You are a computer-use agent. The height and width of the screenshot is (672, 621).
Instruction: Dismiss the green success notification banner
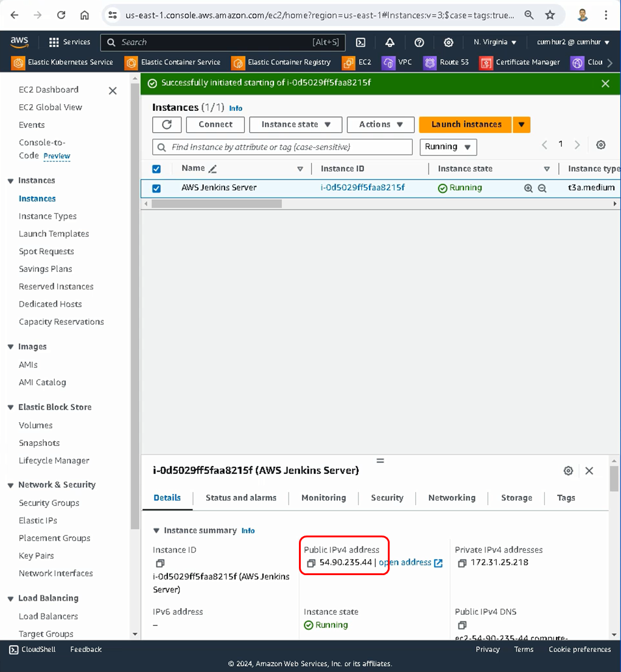coord(605,83)
